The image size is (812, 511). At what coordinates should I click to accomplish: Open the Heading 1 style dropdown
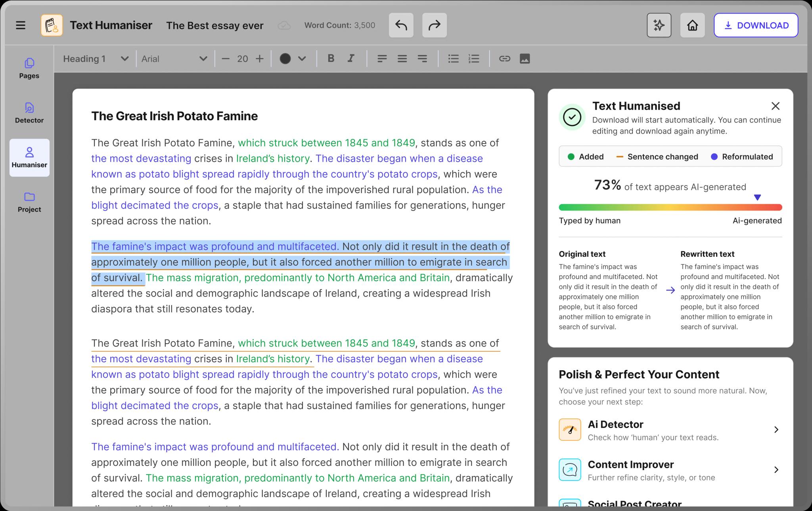pyautogui.click(x=96, y=59)
